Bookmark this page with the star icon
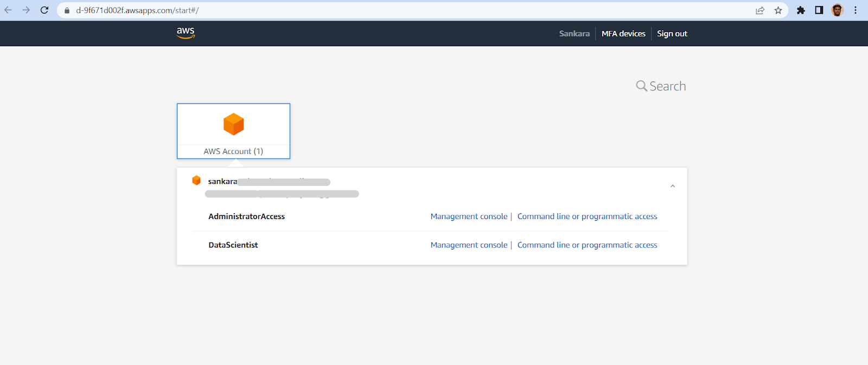Screen dimensions: 868x365 (x=778, y=10)
